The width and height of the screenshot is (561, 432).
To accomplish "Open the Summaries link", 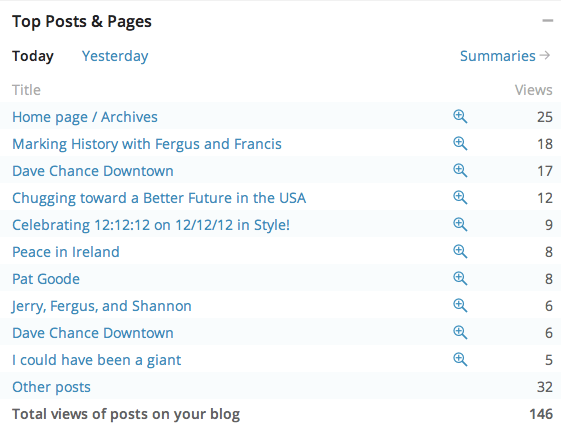I will click(505, 56).
